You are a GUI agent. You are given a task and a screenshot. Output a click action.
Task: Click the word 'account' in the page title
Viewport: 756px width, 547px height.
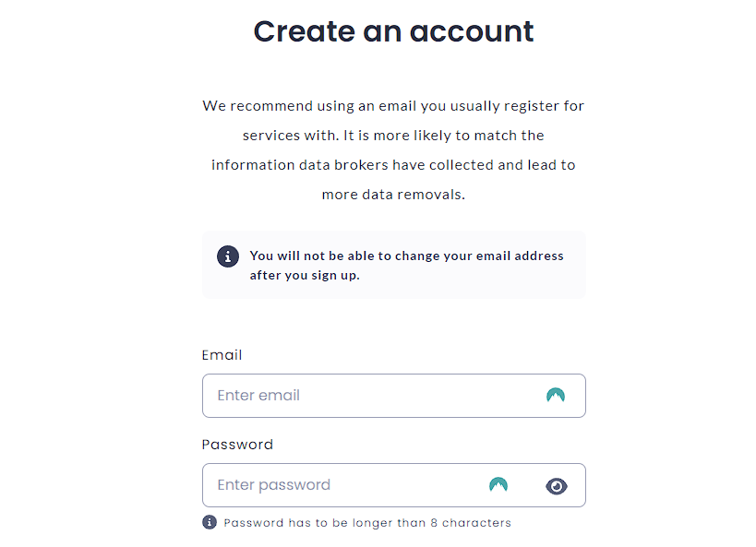click(x=472, y=32)
